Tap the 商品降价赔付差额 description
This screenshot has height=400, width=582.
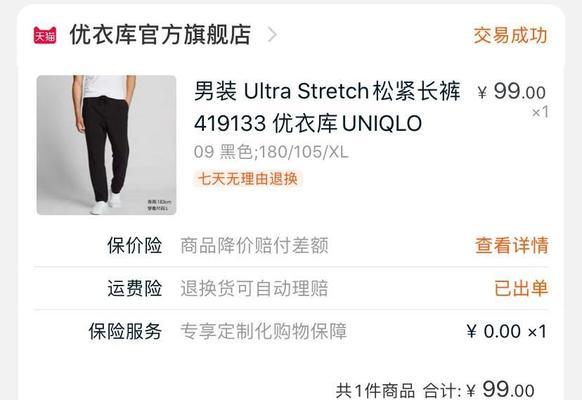[x=254, y=246]
